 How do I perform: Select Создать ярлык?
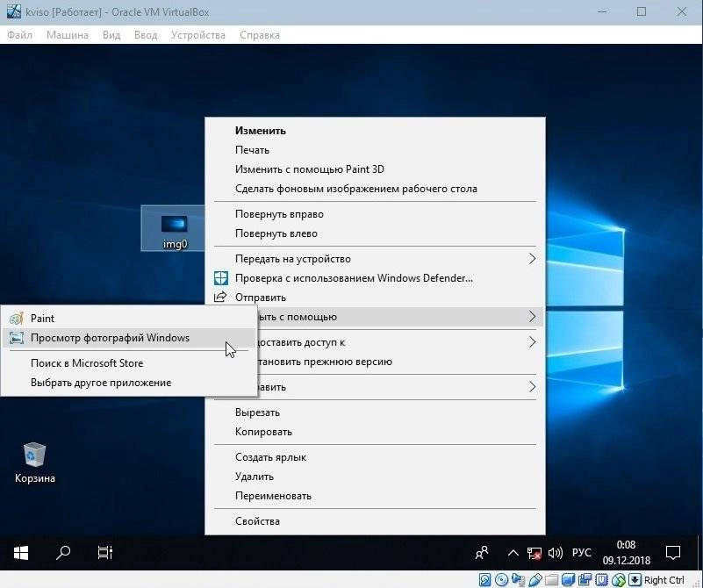pos(375,456)
